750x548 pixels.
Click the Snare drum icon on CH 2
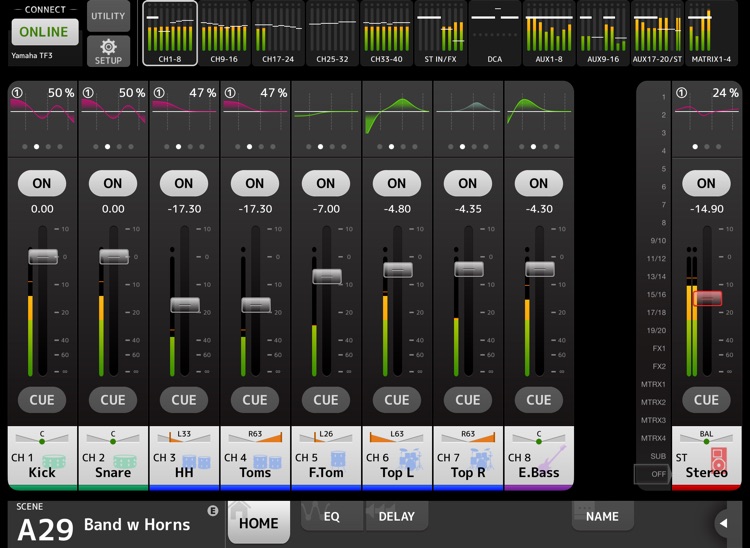[125, 460]
